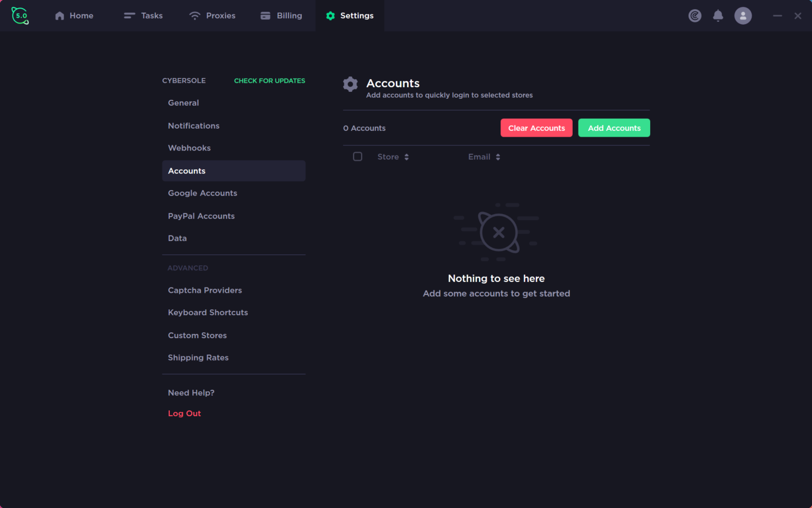Minimize the Cybersole window
812x508 pixels.
tap(778, 15)
